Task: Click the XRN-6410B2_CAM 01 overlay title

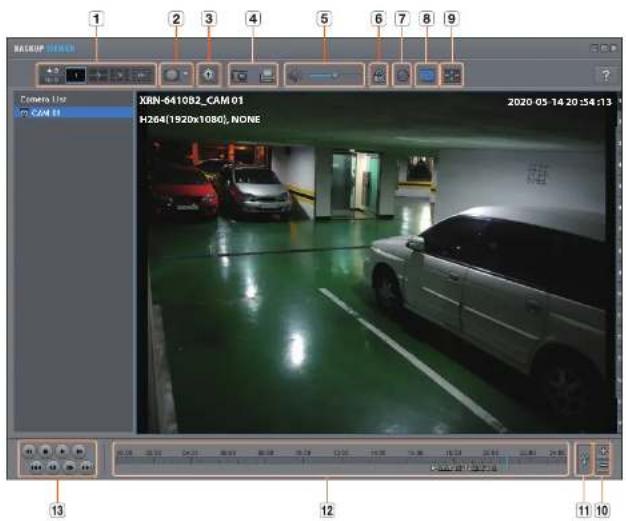Action: pos(191,100)
